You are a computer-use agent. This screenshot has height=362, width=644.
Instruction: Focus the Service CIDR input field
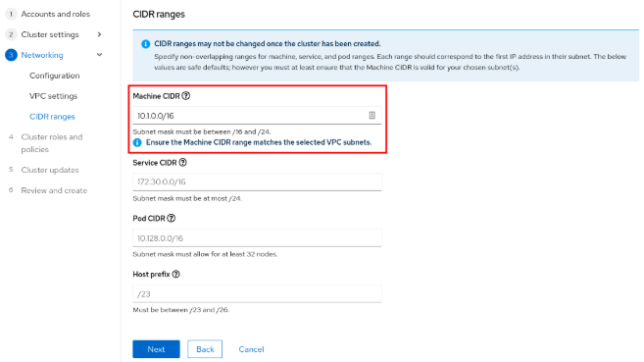(x=257, y=182)
